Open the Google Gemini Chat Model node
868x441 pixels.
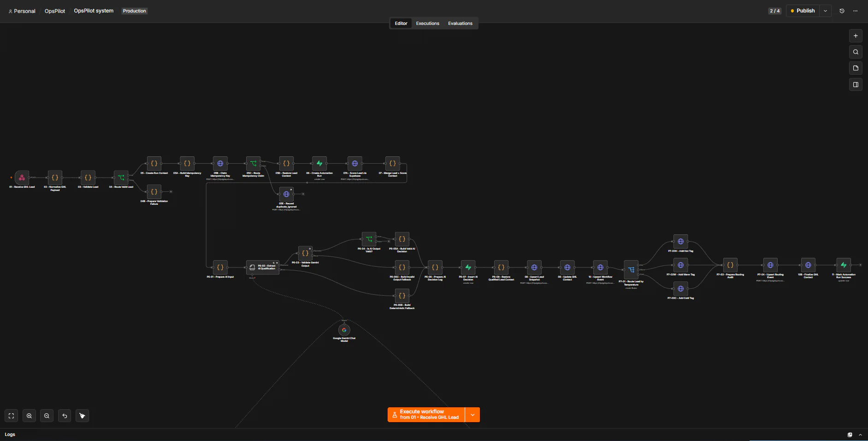point(344,330)
